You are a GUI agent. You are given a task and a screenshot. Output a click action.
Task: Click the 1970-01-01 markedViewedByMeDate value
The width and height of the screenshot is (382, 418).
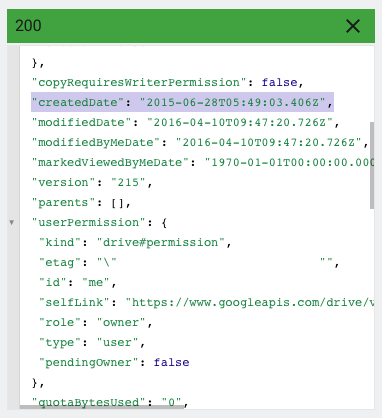[x=289, y=162]
